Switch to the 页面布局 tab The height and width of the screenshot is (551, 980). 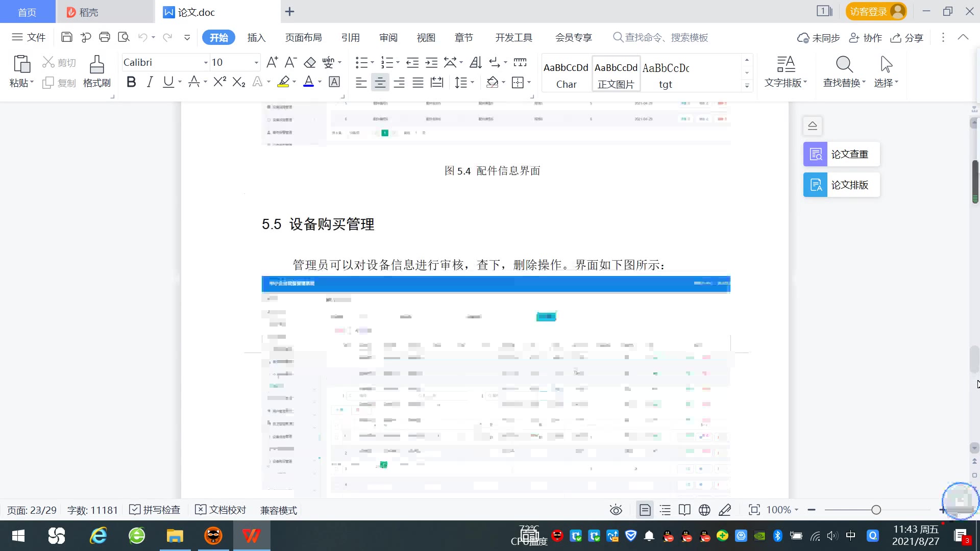click(x=303, y=38)
